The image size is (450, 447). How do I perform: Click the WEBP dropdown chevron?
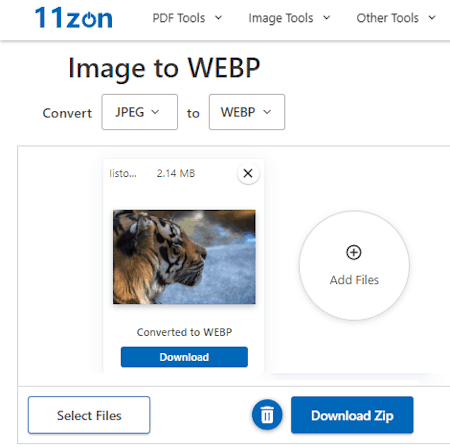click(267, 112)
